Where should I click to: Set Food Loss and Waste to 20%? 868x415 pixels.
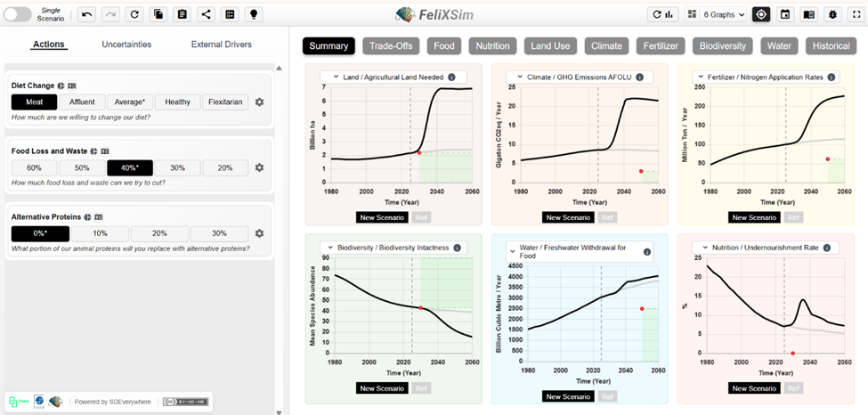pyautogui.click(x=224, y=167)
